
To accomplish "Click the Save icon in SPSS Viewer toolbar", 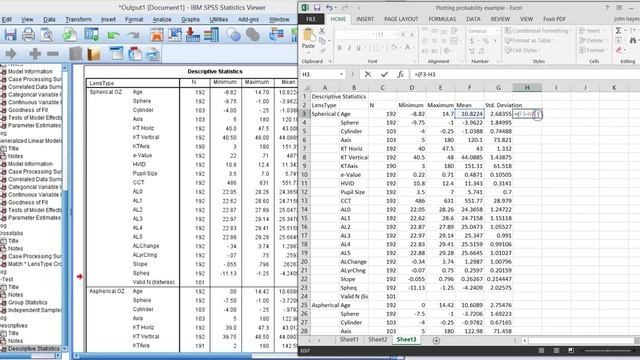I will [10, 35].
